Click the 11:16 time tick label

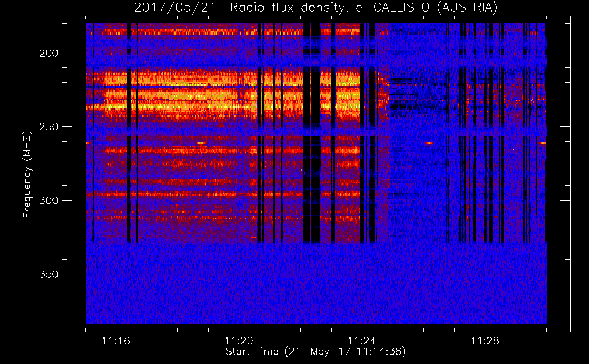tap(116, 341)
